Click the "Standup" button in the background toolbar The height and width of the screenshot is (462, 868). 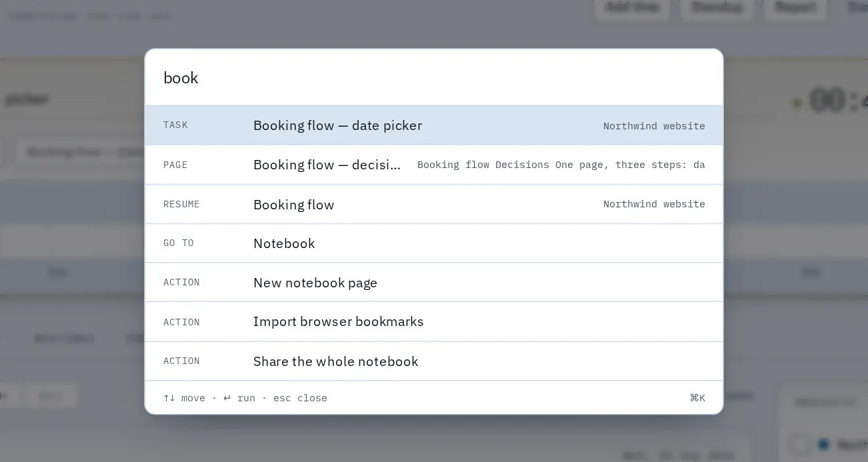pos(717,7)
